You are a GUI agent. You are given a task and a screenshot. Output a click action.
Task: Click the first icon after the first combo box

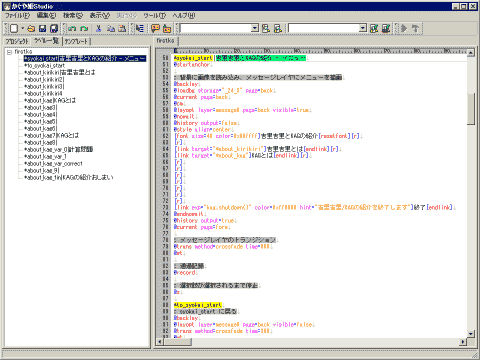coord(266,29)
